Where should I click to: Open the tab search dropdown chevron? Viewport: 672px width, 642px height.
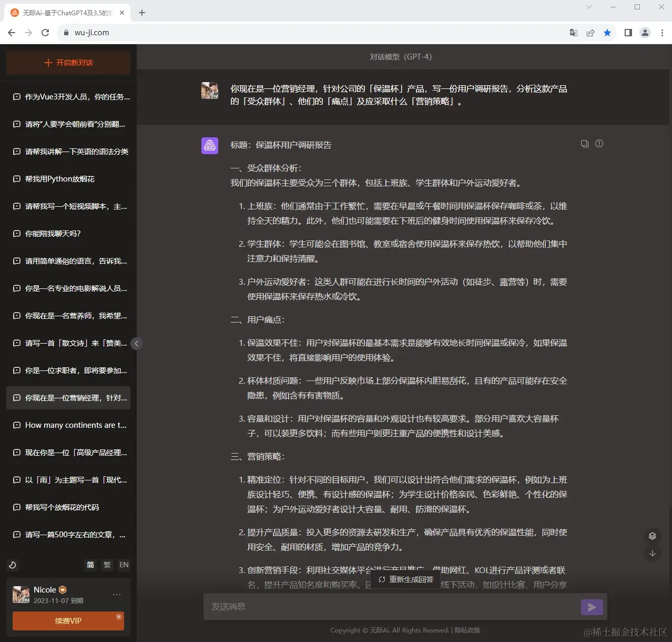(589, 7)
